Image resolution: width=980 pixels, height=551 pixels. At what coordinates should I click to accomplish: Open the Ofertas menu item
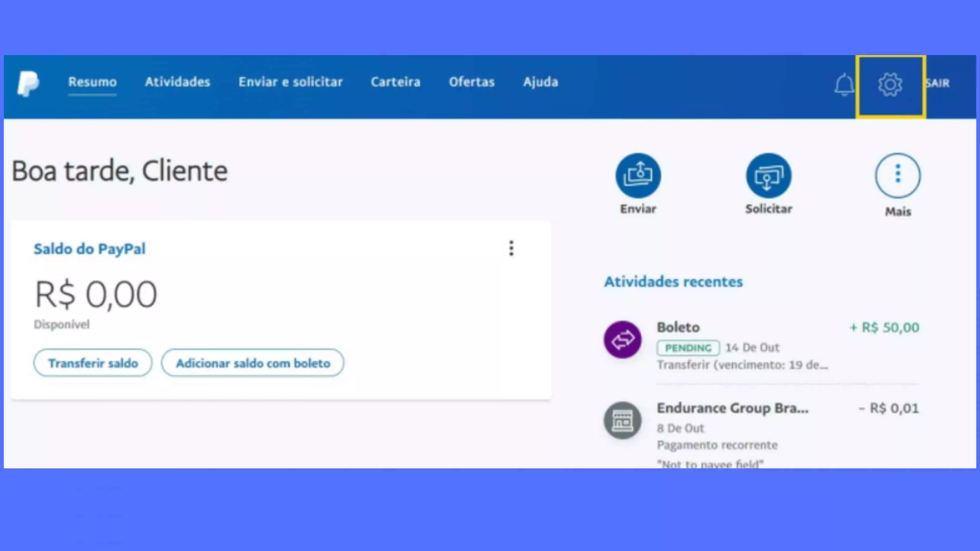tap(472, 82)
